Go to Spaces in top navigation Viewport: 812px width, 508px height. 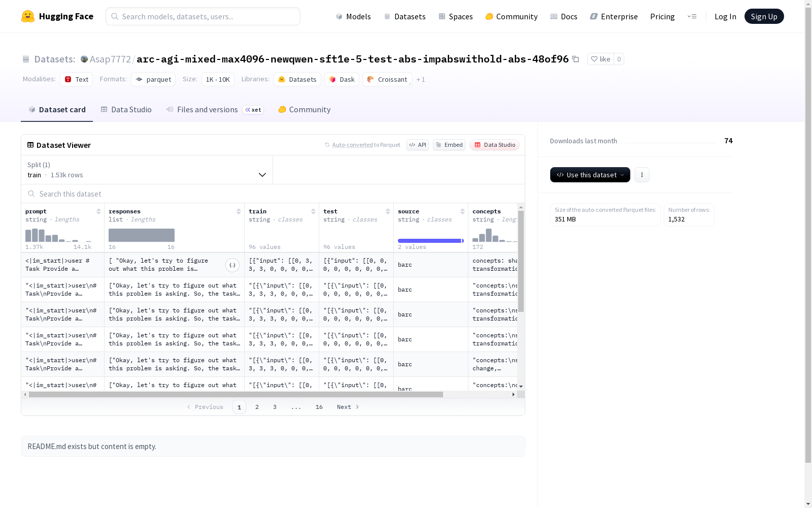point(456,16)
